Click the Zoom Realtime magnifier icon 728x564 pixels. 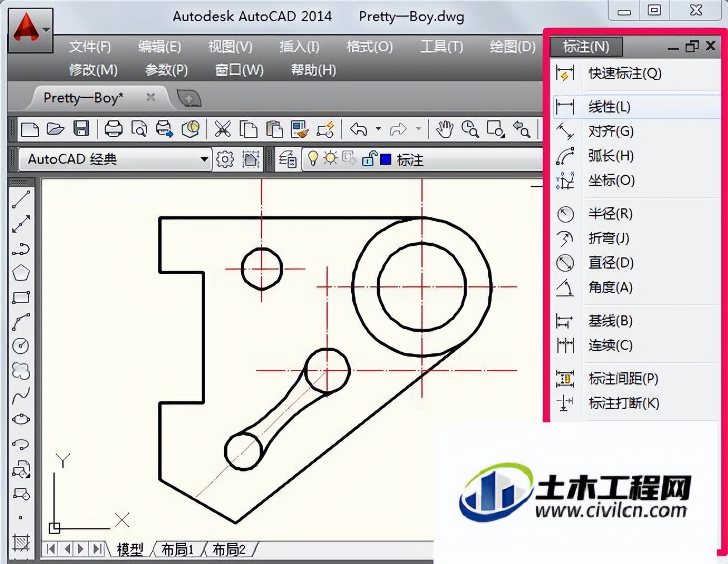click(x=470, y=129)
